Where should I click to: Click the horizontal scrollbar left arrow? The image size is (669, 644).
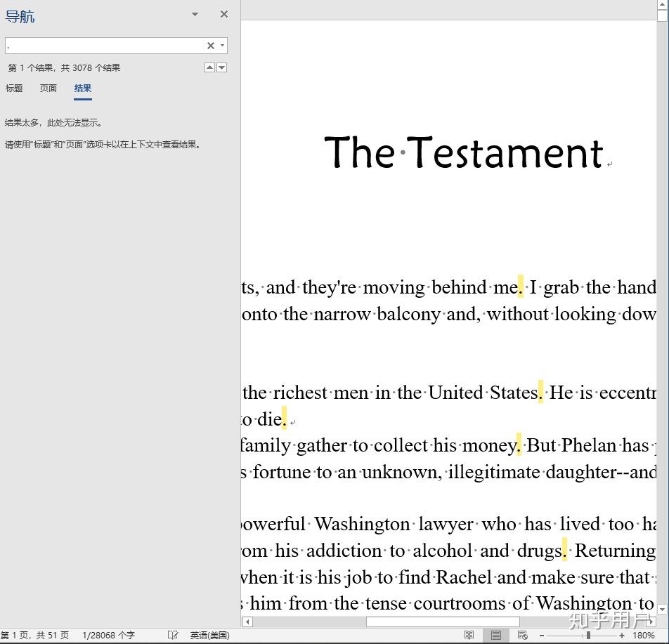(247, 622)
